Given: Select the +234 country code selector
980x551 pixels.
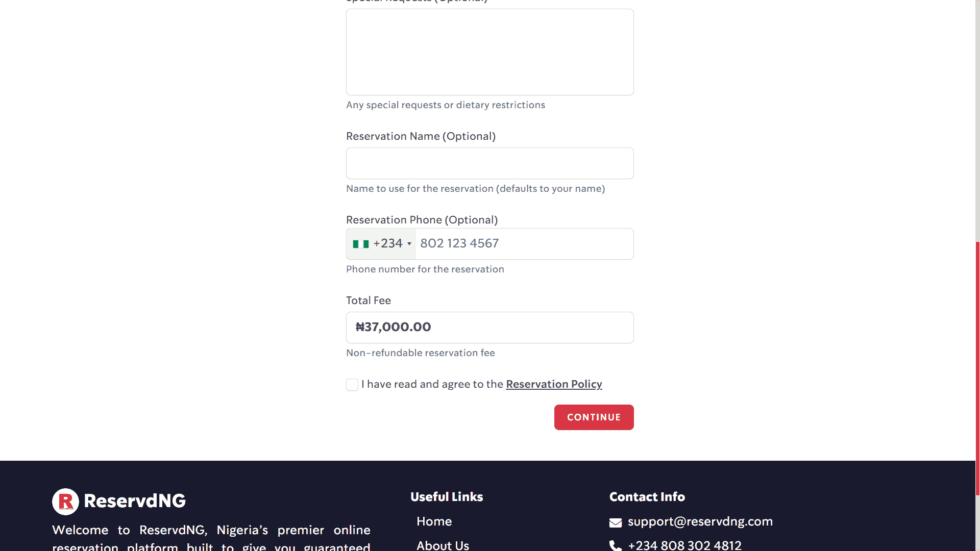Looking at the screenshot, I should coord(381,244).
